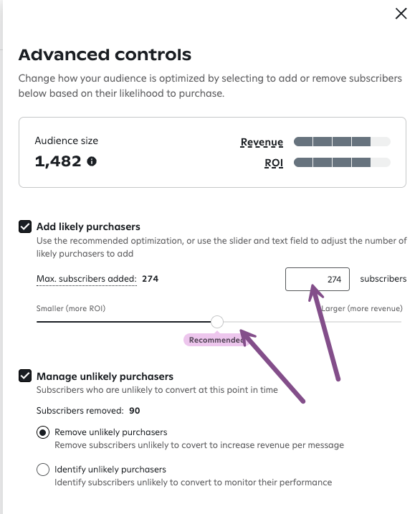Viewport: 420px width, 514px height.
Task: Click the likely purchasers slider handle
Action: (x=217, y=322)
